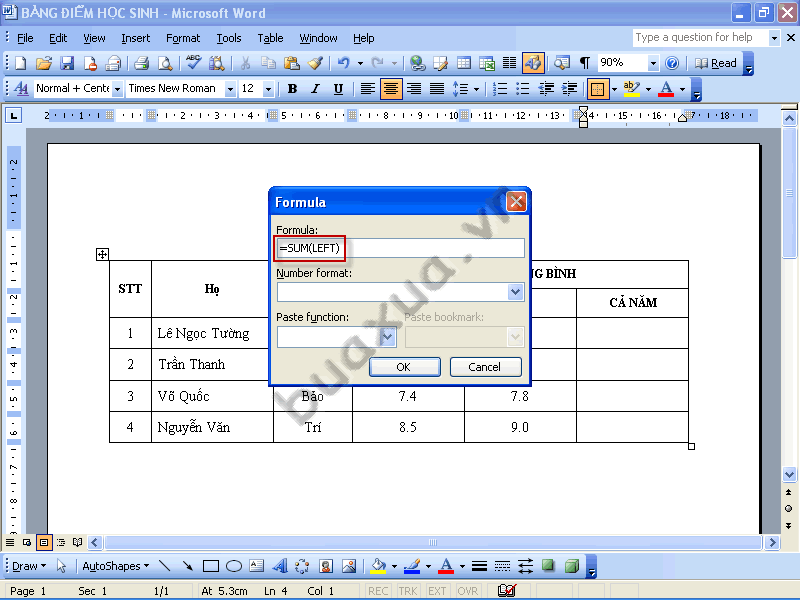Expand the Times New Roman font list
Screen dimensions: 800x600
[230, 89]
